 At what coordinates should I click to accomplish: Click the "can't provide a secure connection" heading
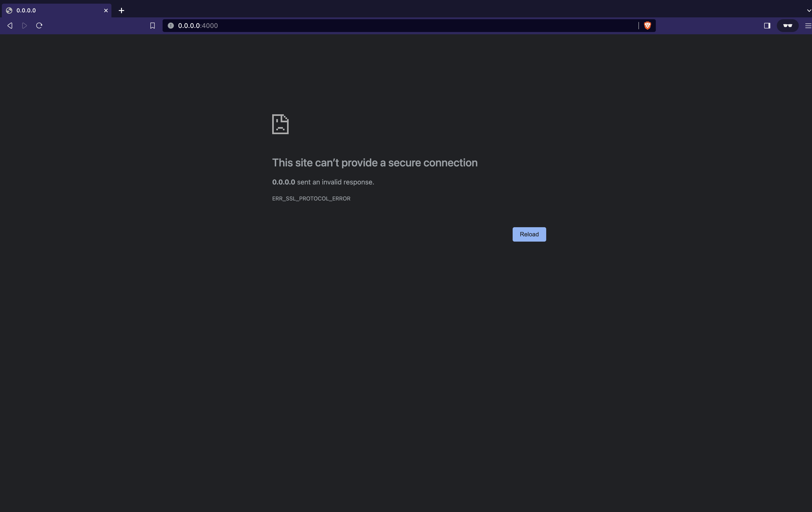[x=375, y=163]
